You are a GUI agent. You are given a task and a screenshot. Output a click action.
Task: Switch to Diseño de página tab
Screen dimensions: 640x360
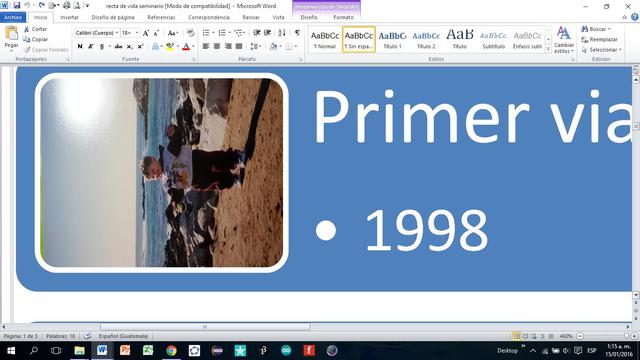click(x=113, y=17)
